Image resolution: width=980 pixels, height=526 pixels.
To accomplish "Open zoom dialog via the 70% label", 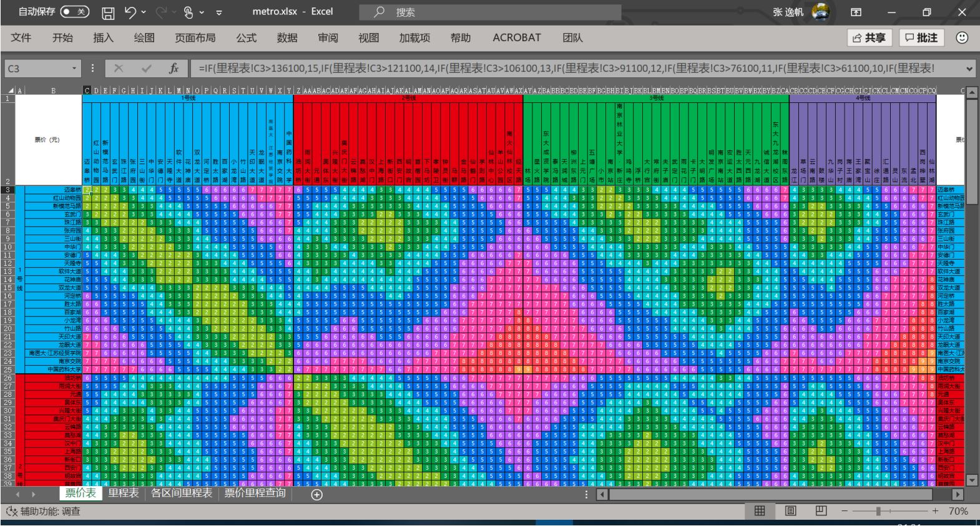I will (958, 511).
